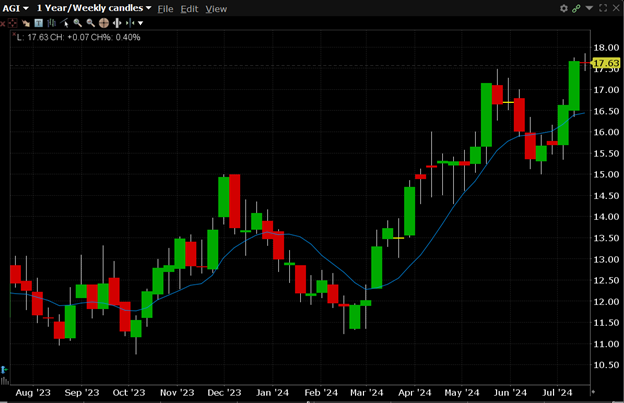Click the Apr '24 time axis label
The width and height of the screenshot is (624, 403).
point(415,393)
